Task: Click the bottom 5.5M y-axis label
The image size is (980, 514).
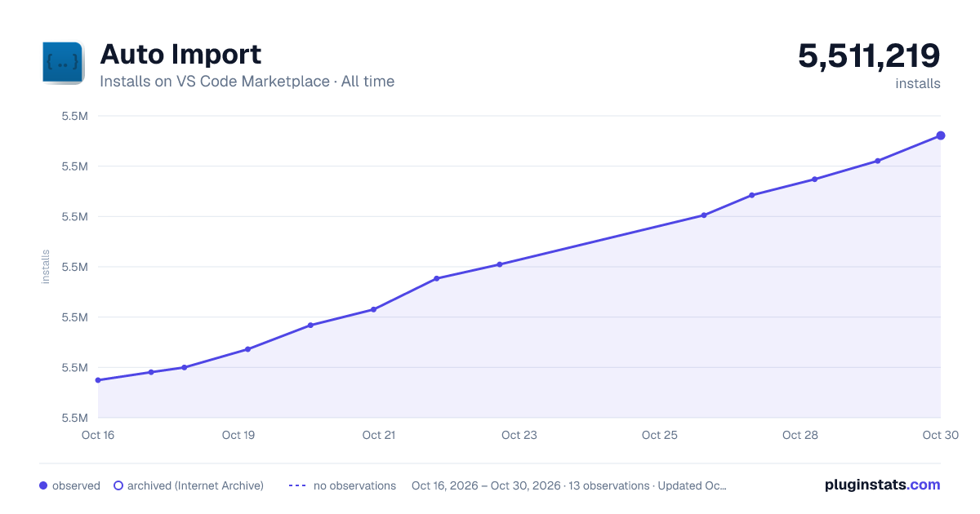Action: click(x=75, y=418)
